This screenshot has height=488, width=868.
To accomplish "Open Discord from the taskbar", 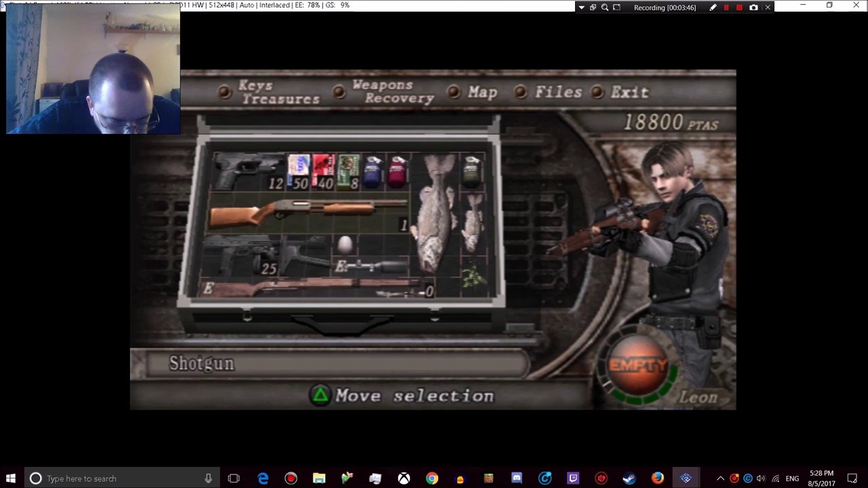I will point(517,479).
